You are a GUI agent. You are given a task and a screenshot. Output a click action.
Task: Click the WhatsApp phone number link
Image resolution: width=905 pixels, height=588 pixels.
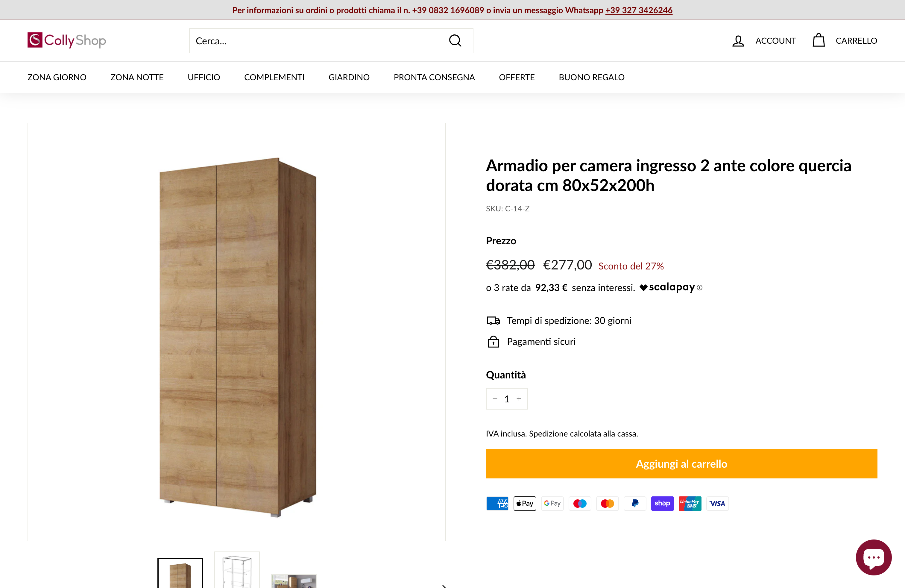638,10
